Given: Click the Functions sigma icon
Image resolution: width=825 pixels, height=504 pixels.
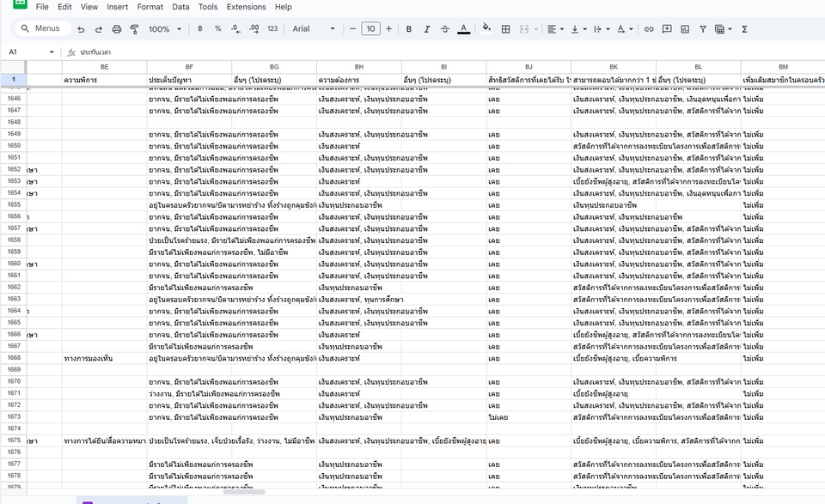Looking at the screenshot, I should tap(744, 28).
